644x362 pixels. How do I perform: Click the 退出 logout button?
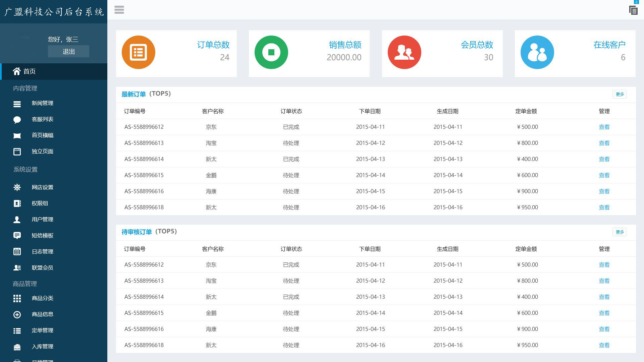(x=68, y=51)
